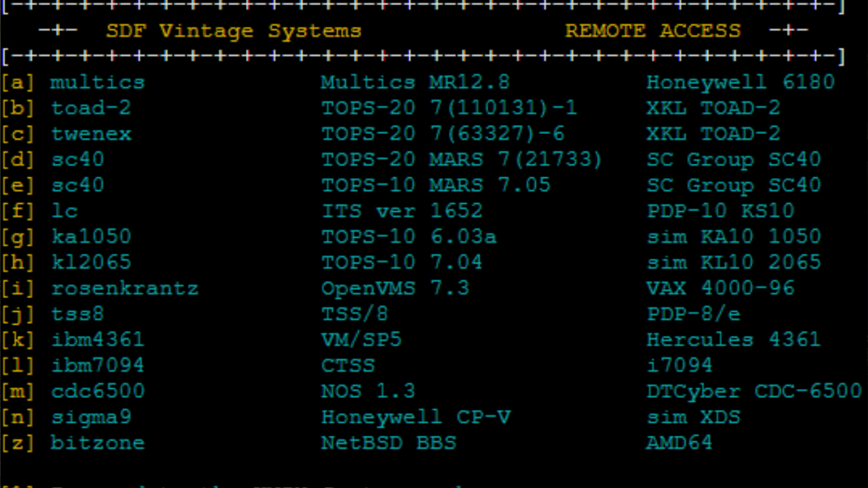Select the ka1050 host entry
Image resolution: width=868 pixels, height=488 pixels.
[x=90, y=237]
